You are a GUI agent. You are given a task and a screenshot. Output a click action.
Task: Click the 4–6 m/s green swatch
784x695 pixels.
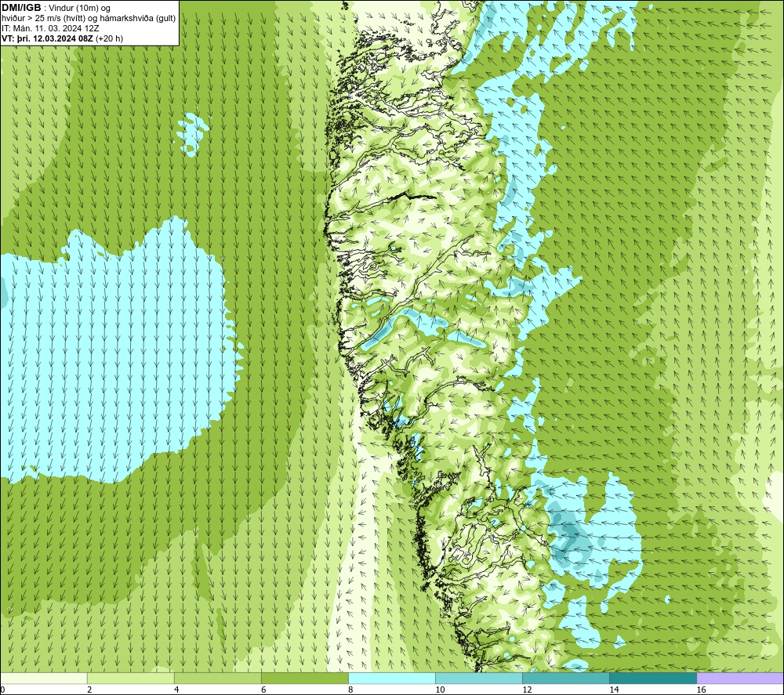[x=217, y=678]
